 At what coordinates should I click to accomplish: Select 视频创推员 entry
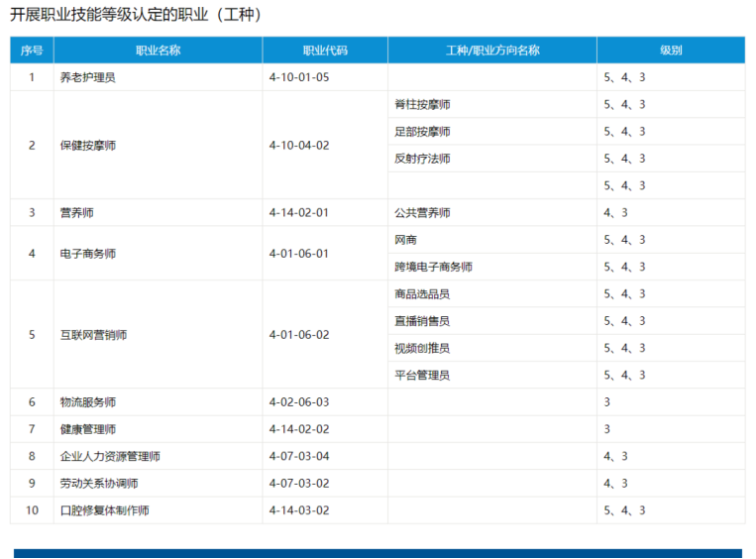coord(422,348)
